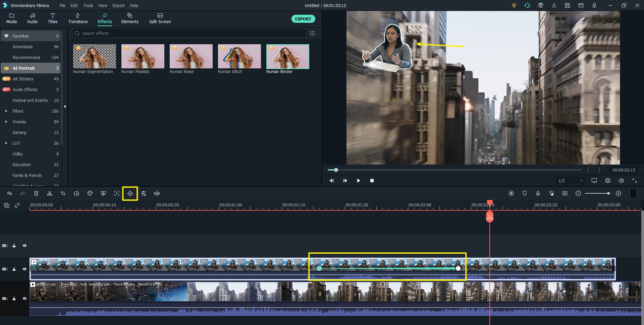Image resolution: width=644 pixels, height=325 pixels.
Task: Click the Audio waveform stretch icon
Action: pyautogui.click(x=157, y=193)
